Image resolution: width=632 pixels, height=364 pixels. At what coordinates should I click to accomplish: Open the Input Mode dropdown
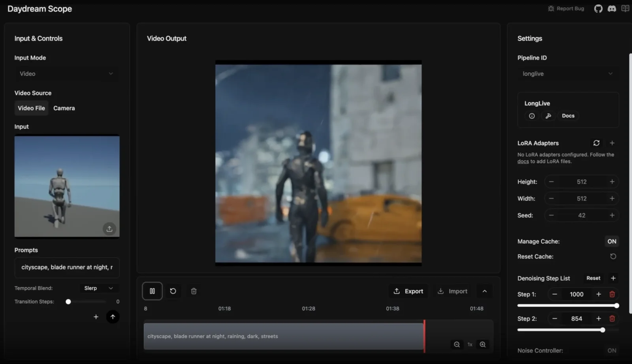pos(66,73)
